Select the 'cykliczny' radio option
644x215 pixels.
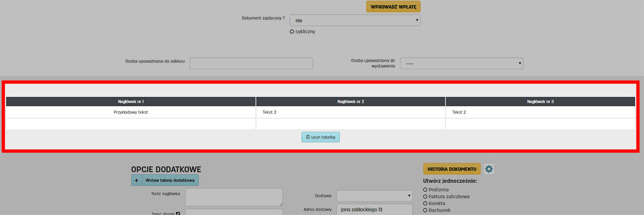point(292,32)
